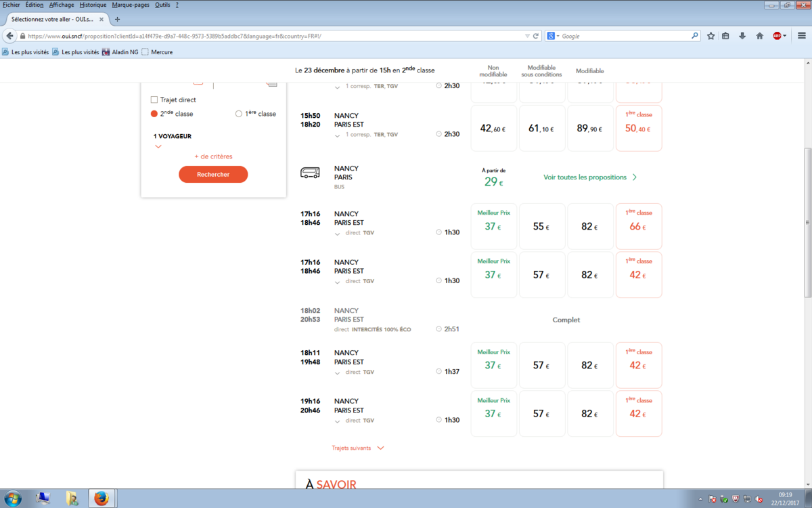
Task: Open the Marque-pages menu
Action: pos(131,5)
